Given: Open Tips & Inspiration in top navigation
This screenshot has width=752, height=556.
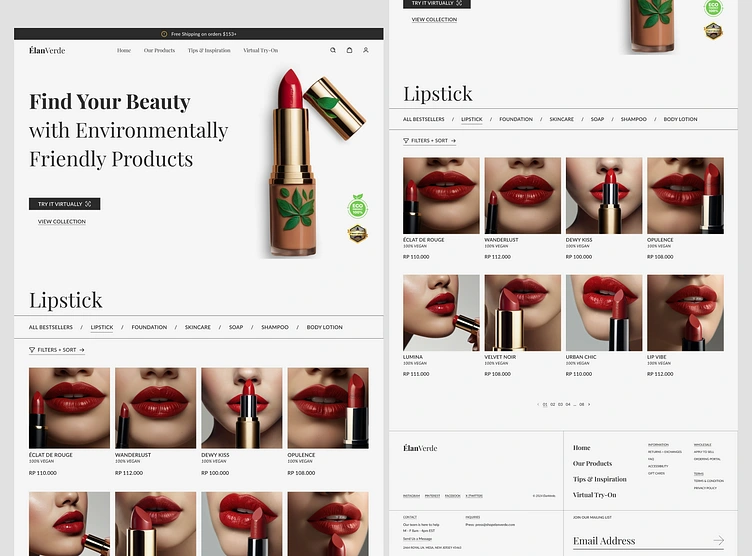Looking at the screenshot, I should coord(209,50).
